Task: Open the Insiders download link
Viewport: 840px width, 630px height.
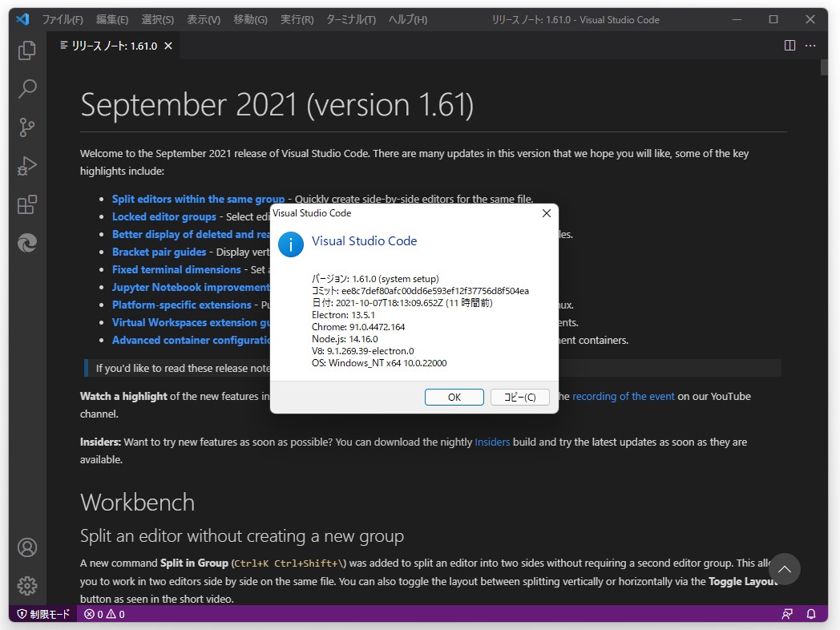Action: point(491,442)
